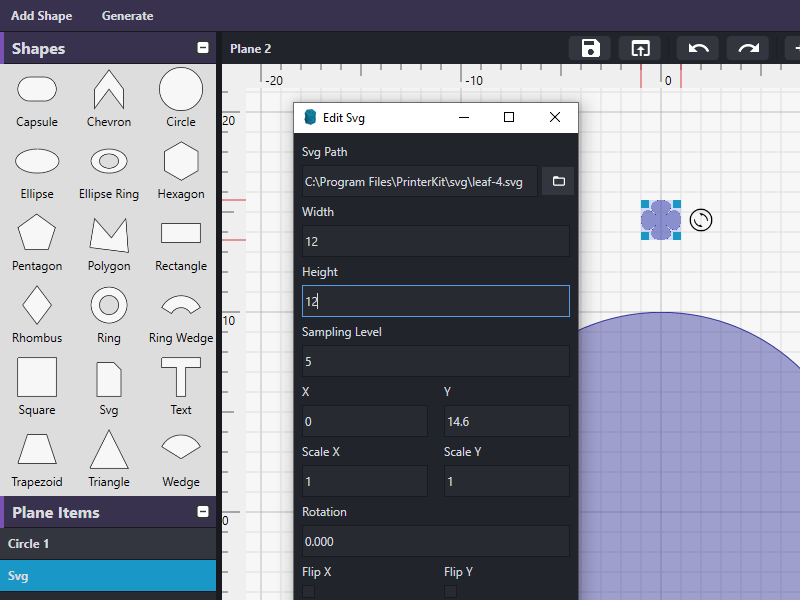Add a Hexagon shape
Screen dimensions: 800x600
(181, 171)
